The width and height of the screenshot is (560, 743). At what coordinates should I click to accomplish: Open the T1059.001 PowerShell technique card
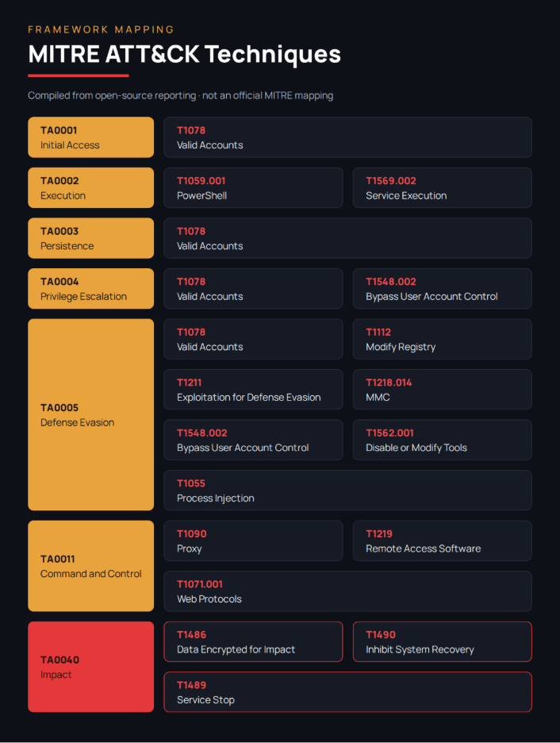pos(253,187)
